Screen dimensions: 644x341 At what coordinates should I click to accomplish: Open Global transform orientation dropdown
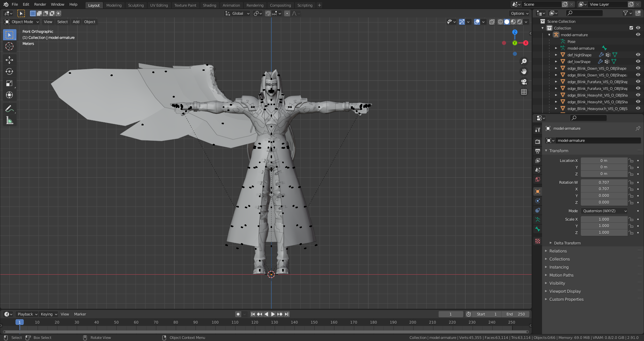[237, 13]
